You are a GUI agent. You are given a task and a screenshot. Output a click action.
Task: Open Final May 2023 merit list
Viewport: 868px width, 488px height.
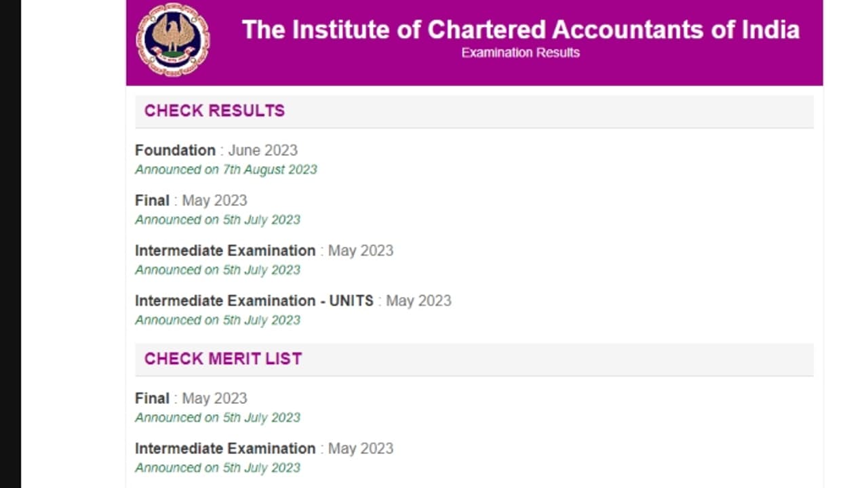(191, 399)
